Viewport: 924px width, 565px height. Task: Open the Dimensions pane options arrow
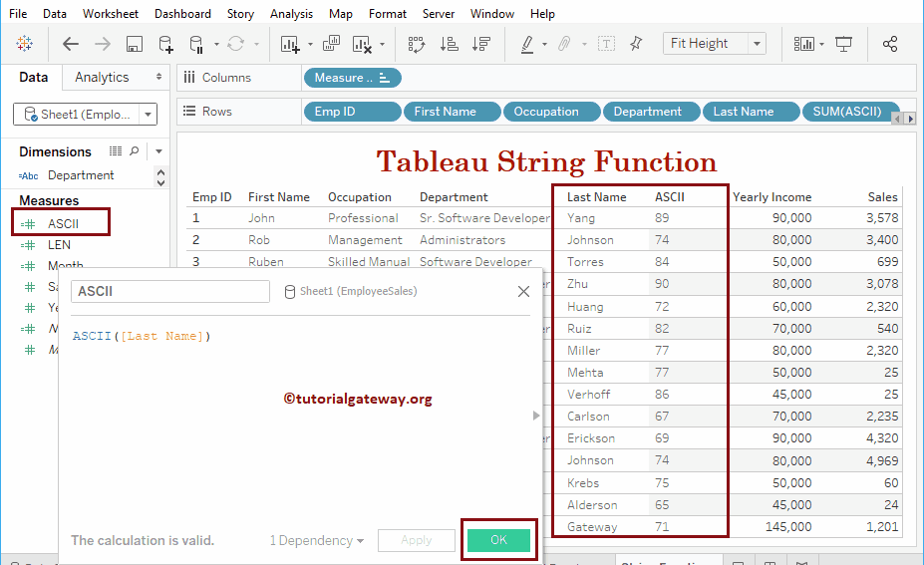pos(158,151)
